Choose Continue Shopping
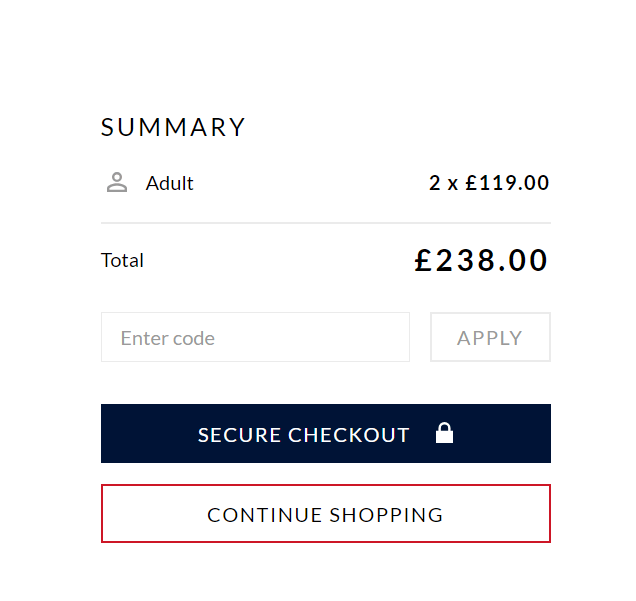 326,513
